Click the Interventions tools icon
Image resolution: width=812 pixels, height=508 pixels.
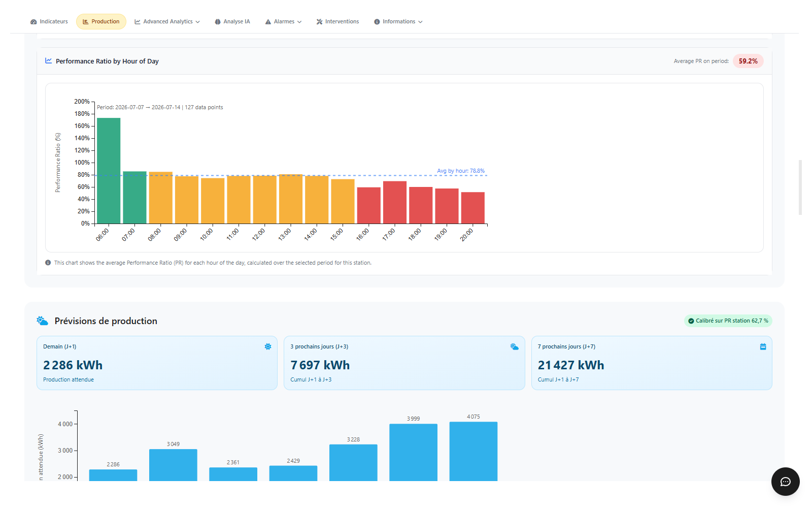click(x=320, y=22)
